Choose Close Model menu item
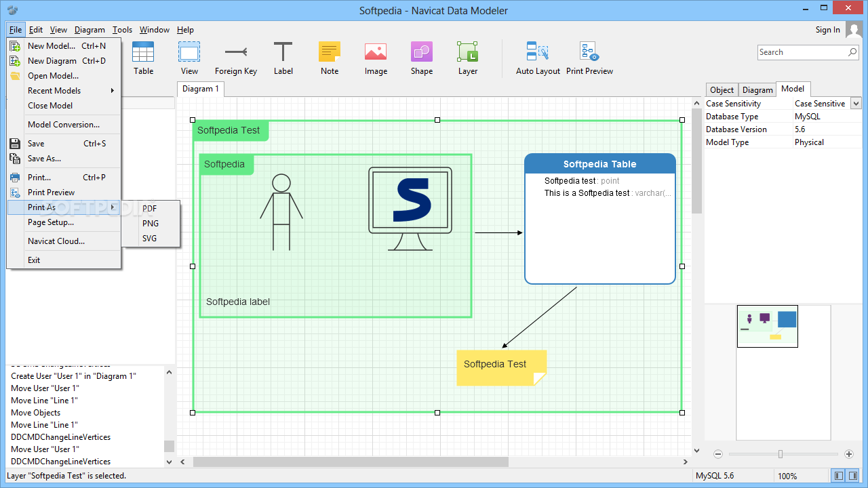868x488 pixels. coord(64,106)
